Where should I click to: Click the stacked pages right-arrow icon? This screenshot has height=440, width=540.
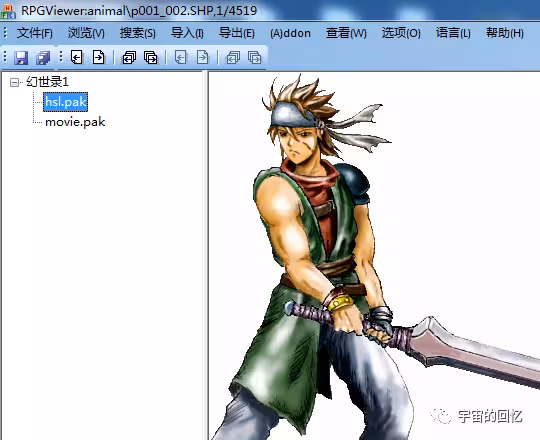[151, 57]
